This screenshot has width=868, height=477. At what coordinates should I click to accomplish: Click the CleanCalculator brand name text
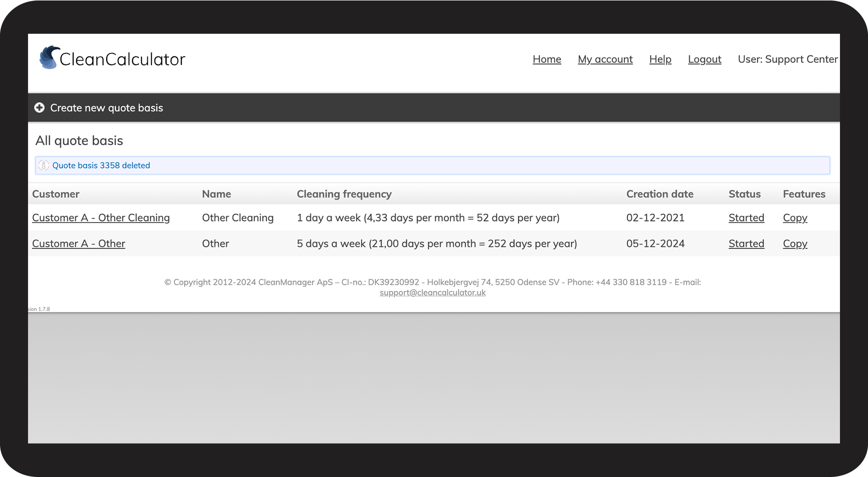122,59
